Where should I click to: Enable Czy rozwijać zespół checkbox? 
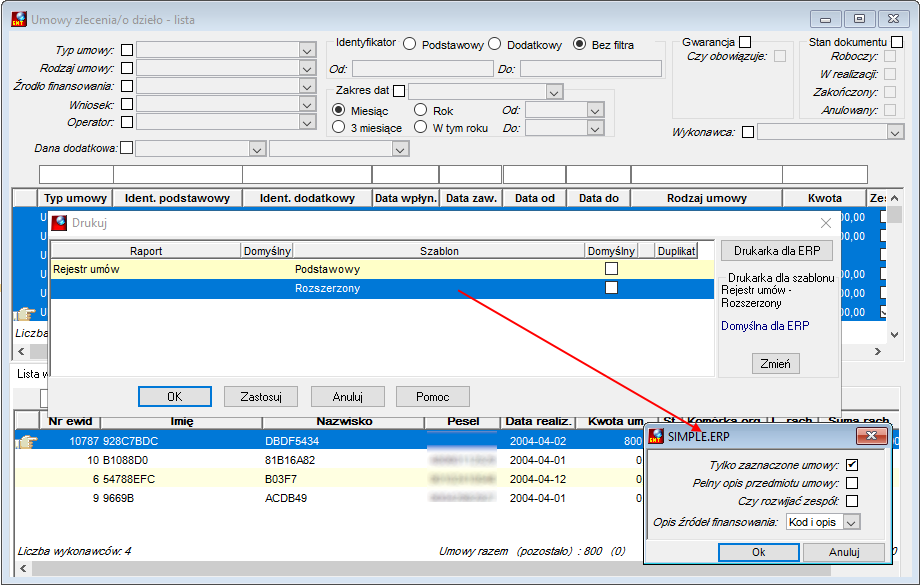point(852,501)
